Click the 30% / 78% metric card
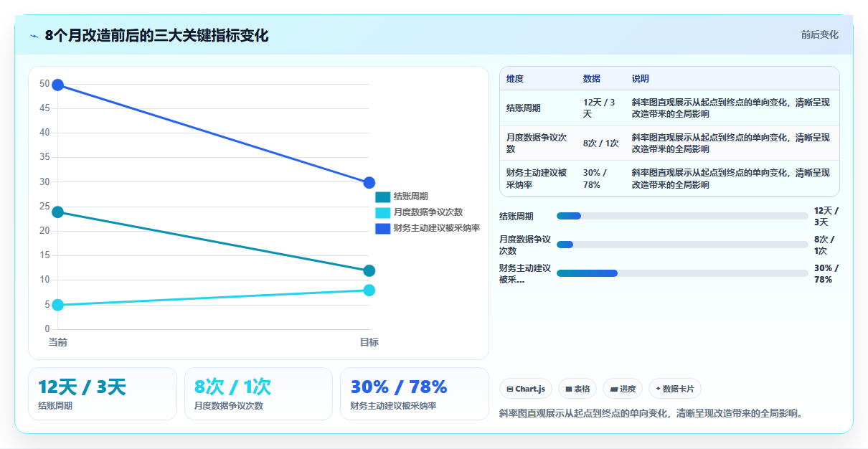 414,394
